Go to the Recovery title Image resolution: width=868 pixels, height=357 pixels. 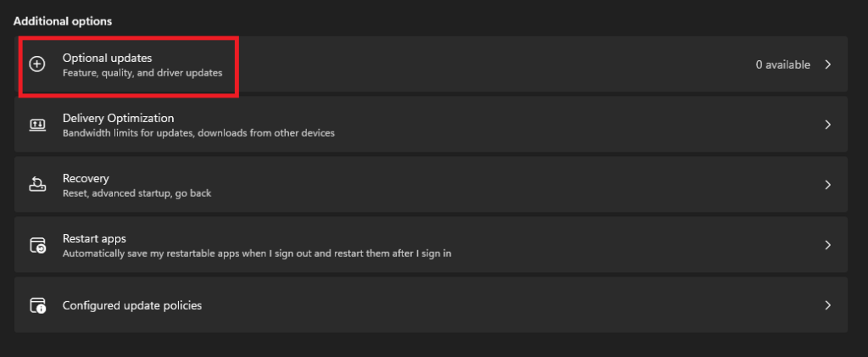point(86,178)
